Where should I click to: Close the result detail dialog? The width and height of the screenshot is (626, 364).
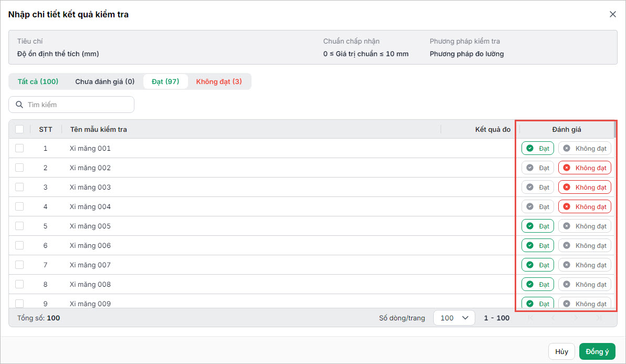point(612,14)
